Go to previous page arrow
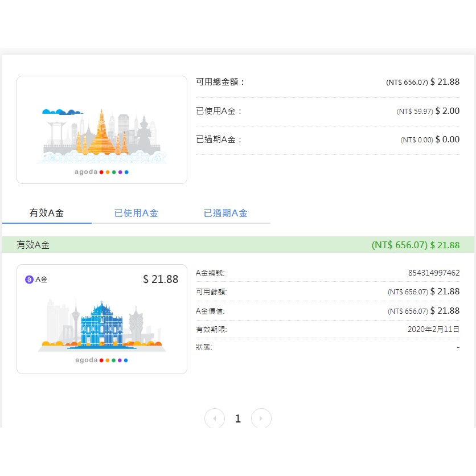The width and height of the screenshot is (476, 476). tap(215, 418)
